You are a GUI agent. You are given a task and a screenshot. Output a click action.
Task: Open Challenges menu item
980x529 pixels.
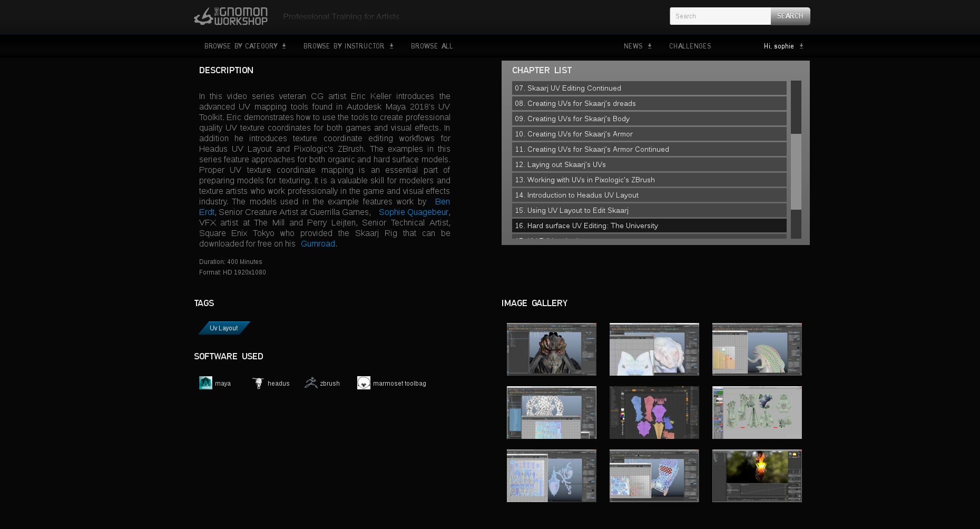pyautogui.click(x=690, y=46)
